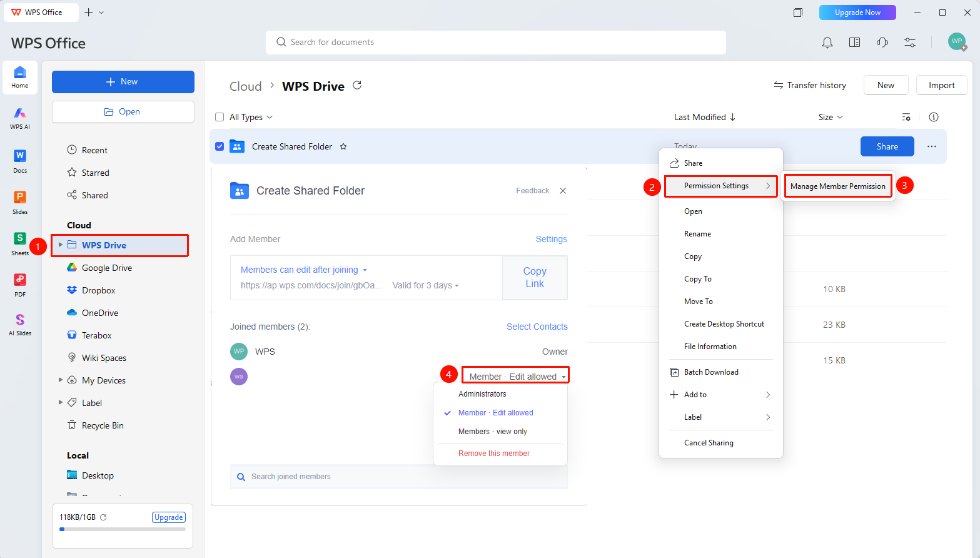
Task: Show file details info icon
Action: (934, 117)
